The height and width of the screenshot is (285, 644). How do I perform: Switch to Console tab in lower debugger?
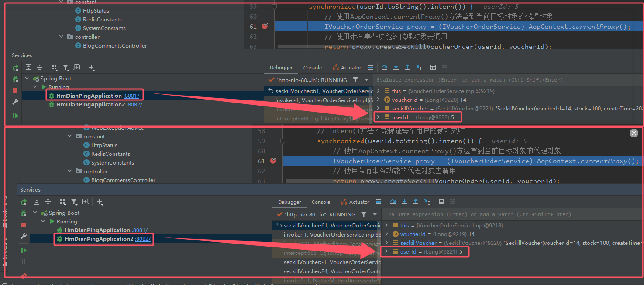(321, 202)
